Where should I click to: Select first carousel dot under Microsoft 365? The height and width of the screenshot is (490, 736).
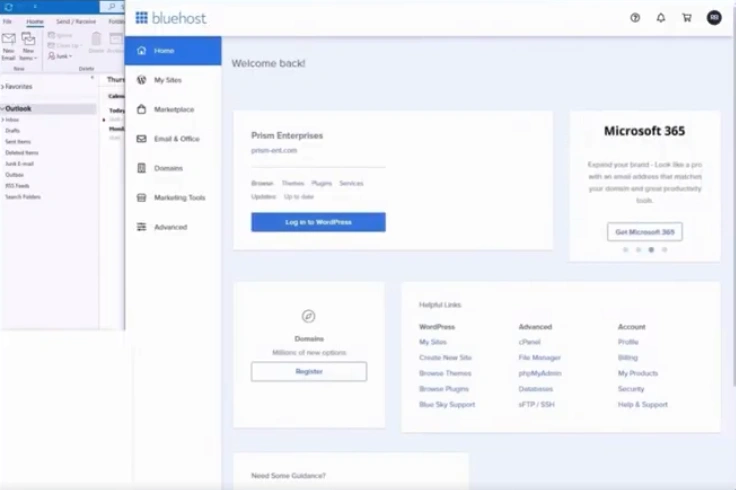coord(625,250)
